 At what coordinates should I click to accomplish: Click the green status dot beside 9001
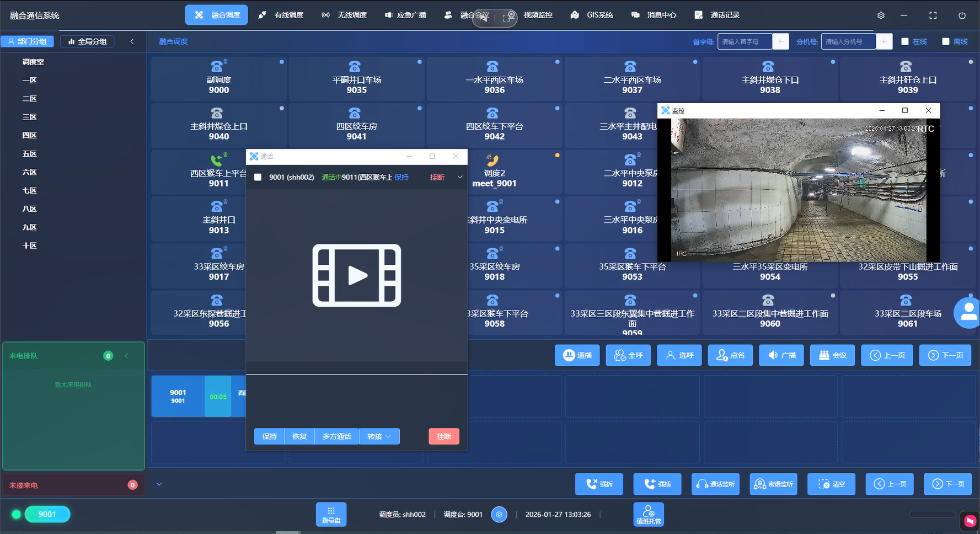[x=17, y=514]
